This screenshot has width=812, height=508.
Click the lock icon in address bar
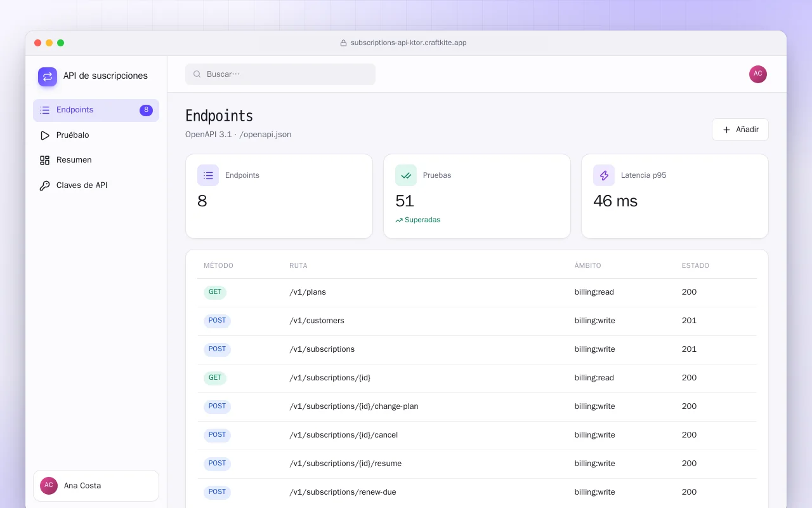click(344, 43)
